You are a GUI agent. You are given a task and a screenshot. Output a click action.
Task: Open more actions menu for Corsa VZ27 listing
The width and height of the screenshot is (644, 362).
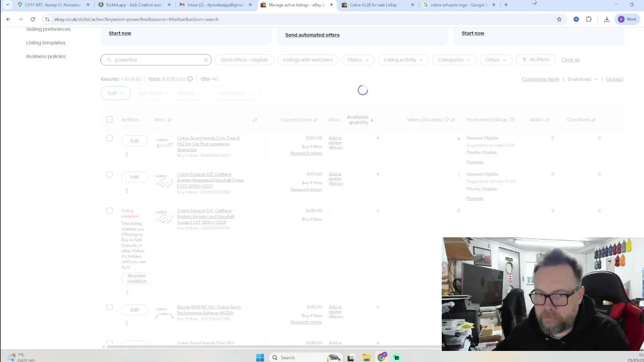click(x=127, y=191)
